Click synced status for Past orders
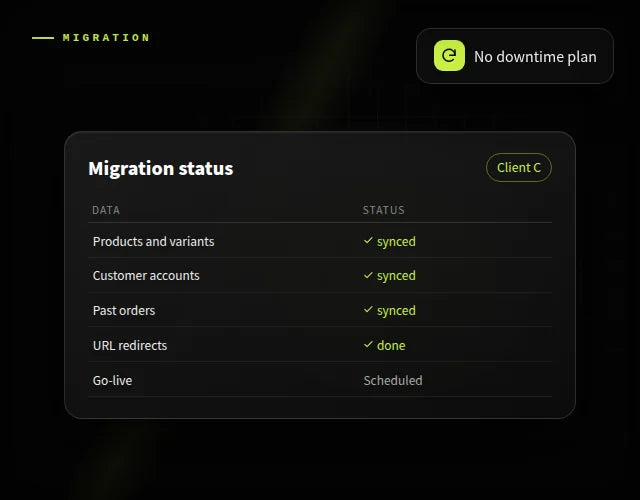The image size is (640, 500). tap(396, 311)
